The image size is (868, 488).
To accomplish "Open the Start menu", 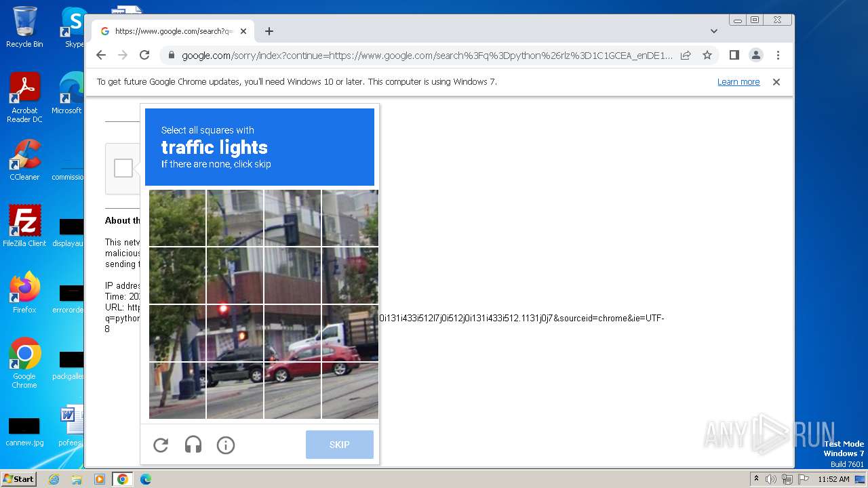I will tap(19, 479).
